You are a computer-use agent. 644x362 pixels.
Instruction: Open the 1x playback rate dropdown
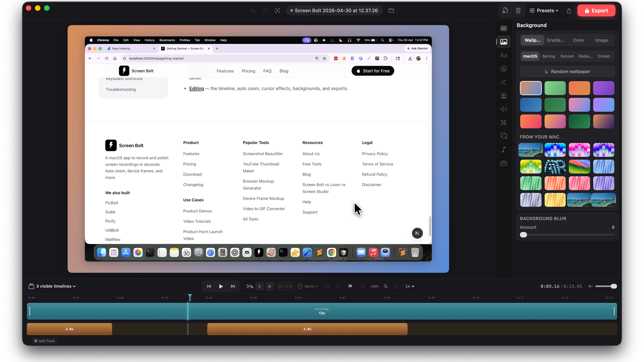click(x=410, y=286)
